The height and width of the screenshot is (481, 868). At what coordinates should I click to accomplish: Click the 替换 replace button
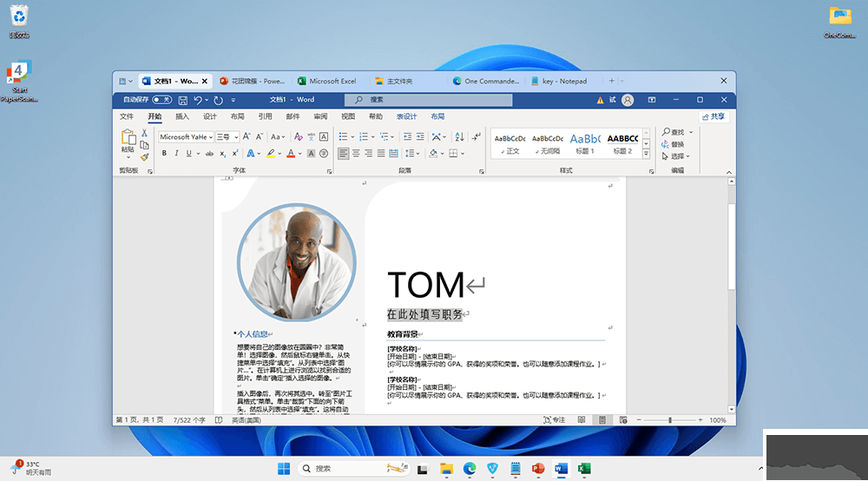click(x=677, y=144)
